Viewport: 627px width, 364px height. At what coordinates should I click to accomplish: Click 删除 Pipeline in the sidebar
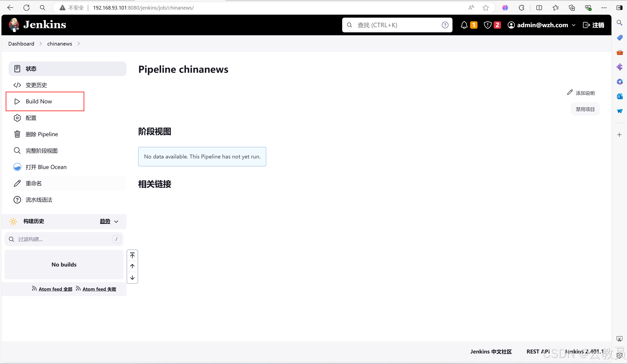pos(67,134)
